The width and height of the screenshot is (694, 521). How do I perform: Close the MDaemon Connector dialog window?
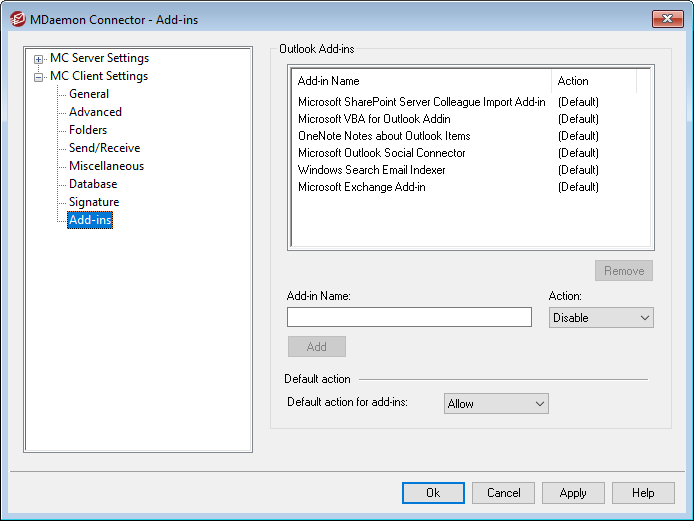667,19
